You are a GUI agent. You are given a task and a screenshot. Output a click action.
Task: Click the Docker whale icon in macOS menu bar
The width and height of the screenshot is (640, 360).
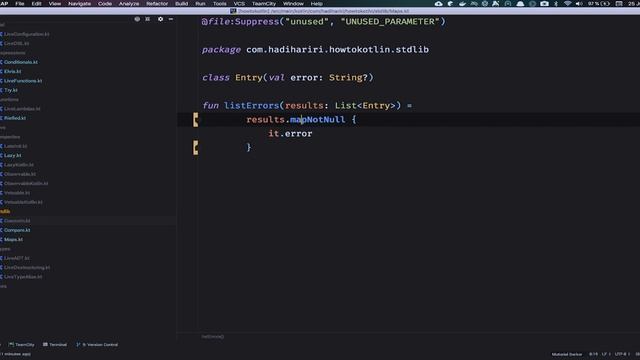point(462,4)
